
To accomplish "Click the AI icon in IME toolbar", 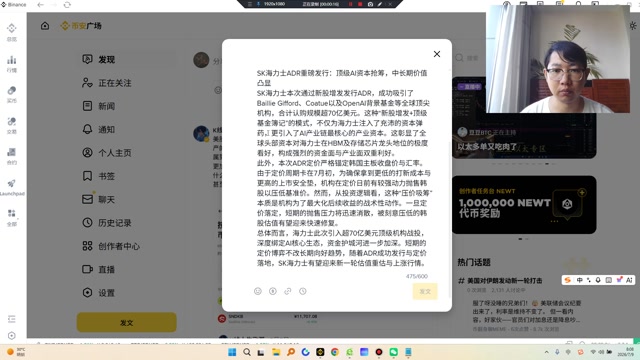I will click(x=629, y=280).
